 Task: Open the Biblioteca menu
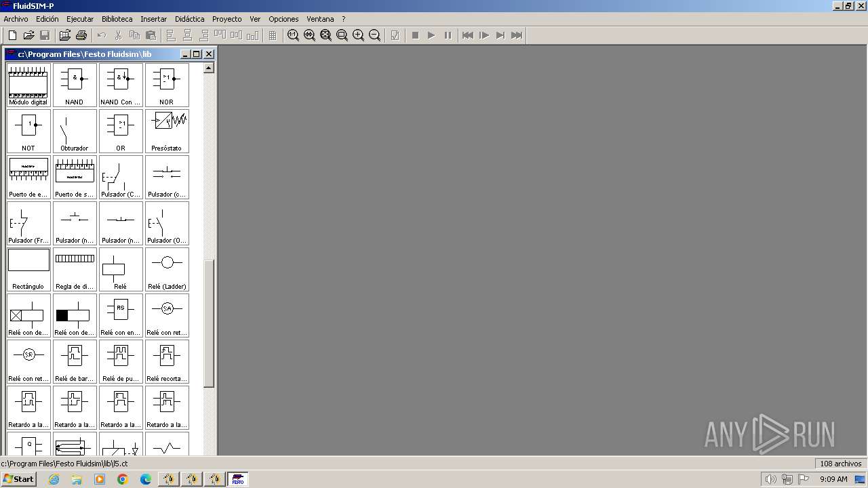tap(117, 19)
